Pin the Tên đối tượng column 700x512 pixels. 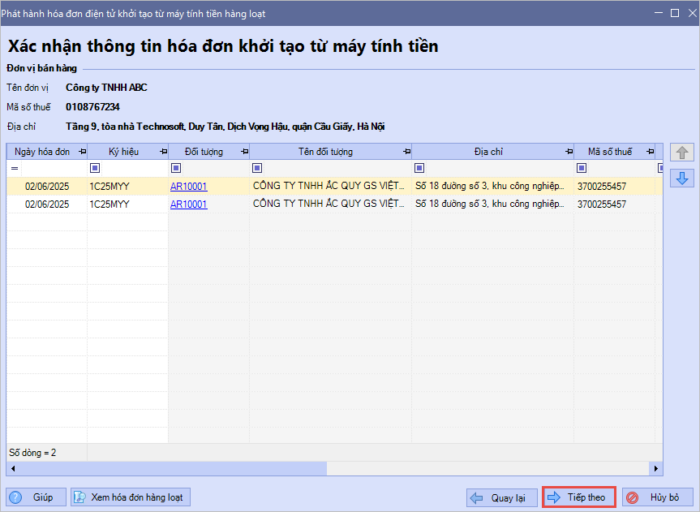click(405, 152)
